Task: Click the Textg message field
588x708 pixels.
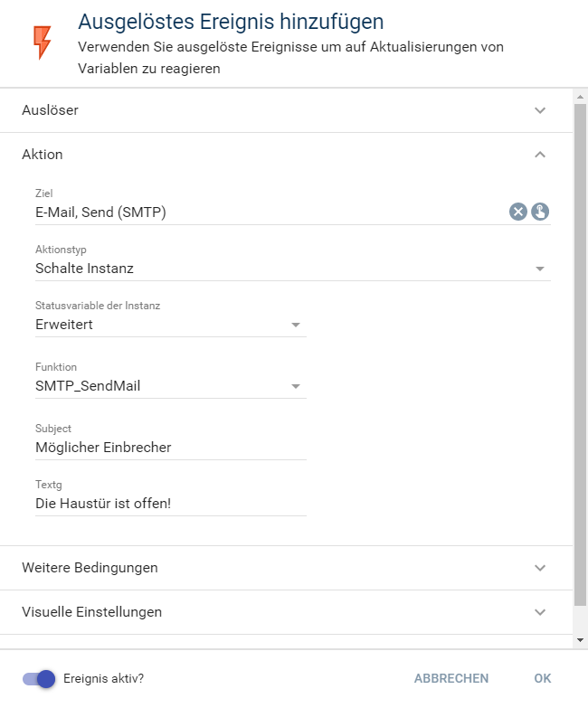Action: tap(170, 503)
